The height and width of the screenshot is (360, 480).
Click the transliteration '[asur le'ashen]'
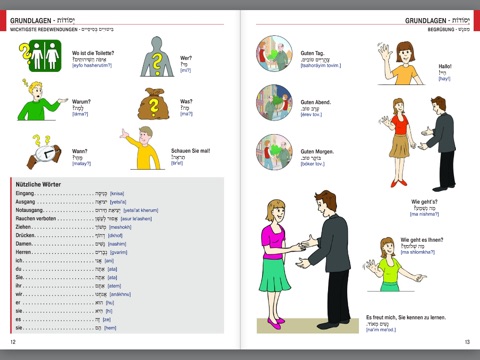coord(136,219)
